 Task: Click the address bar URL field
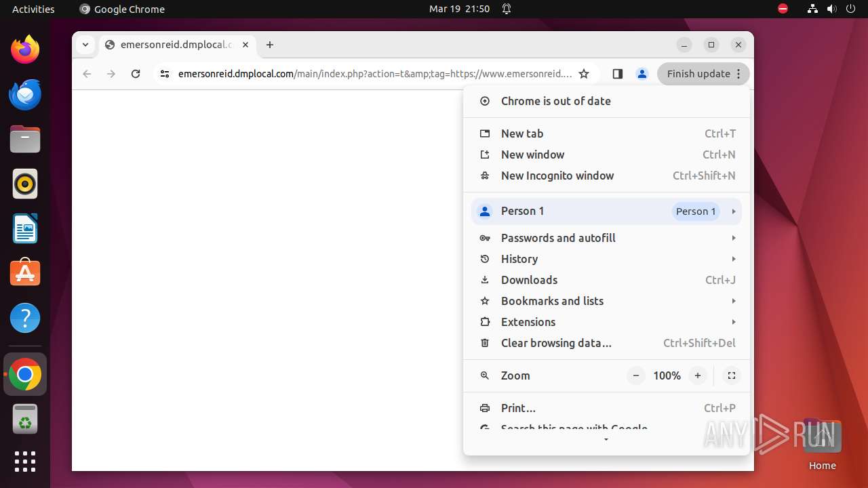tap(375, 74)
